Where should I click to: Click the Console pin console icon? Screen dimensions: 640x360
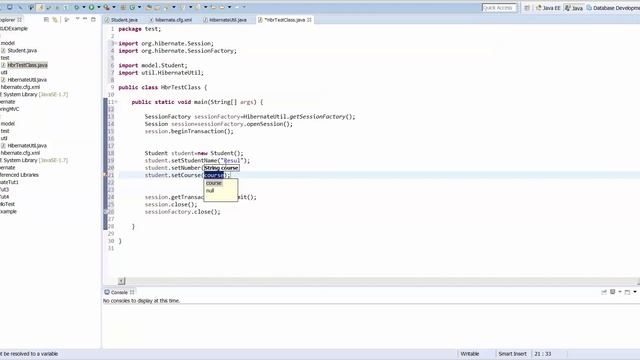pos(604,292)
